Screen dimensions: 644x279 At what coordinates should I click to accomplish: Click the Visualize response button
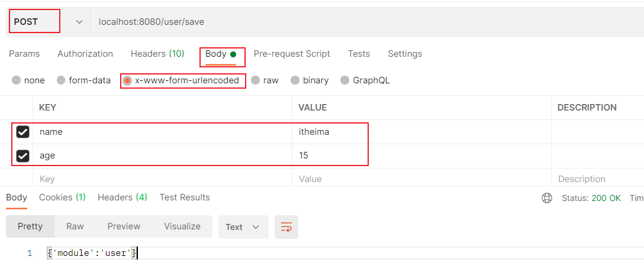(182, 226)
